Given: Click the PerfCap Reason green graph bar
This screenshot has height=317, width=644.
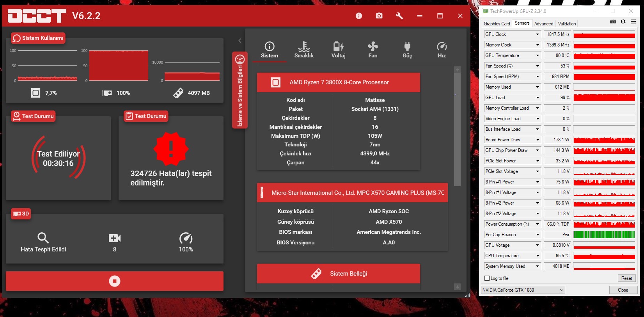Looking at the screenshot, I should coord(604,235).
